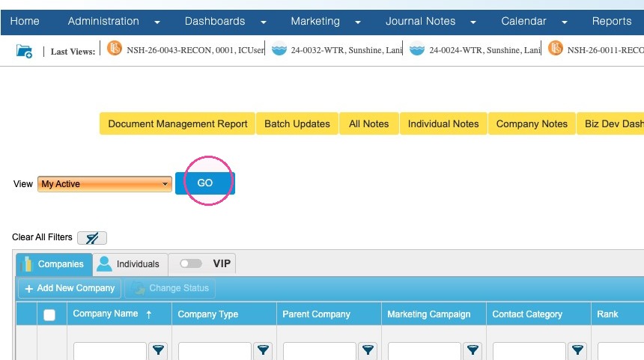Open the Administration menu

pyautogui.click(x=103, y=22)
